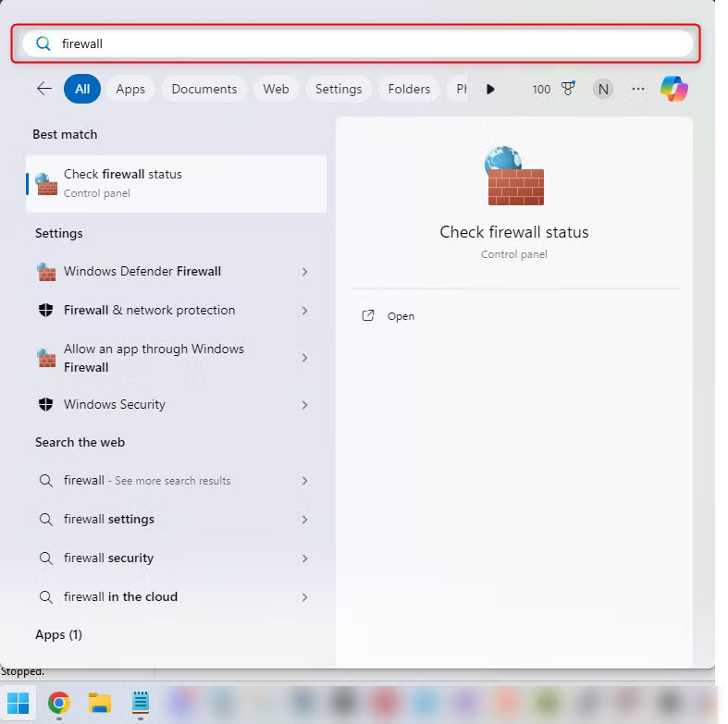This screenshot has height=724, width=728.
Task: Launch Copilot from the colorful icon
Action: 674,88
